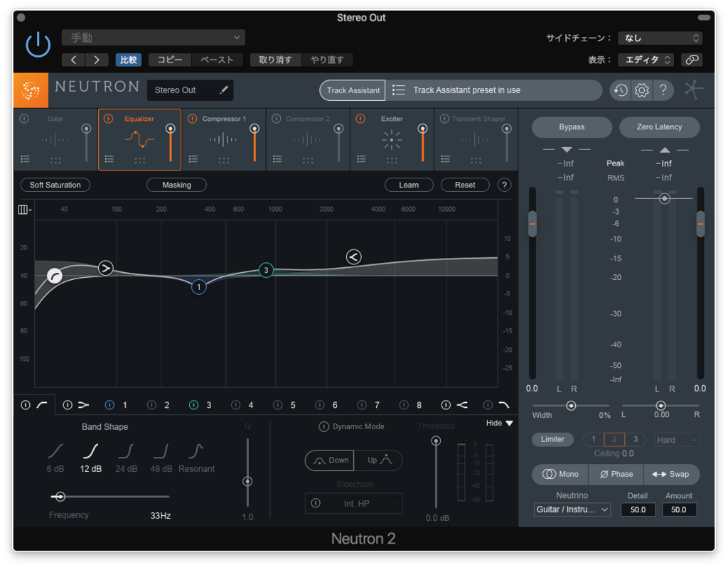This screenshot has width=728, height=567.
Task: Toggle the low-pass filter band power
Action: tap(488, 405)
